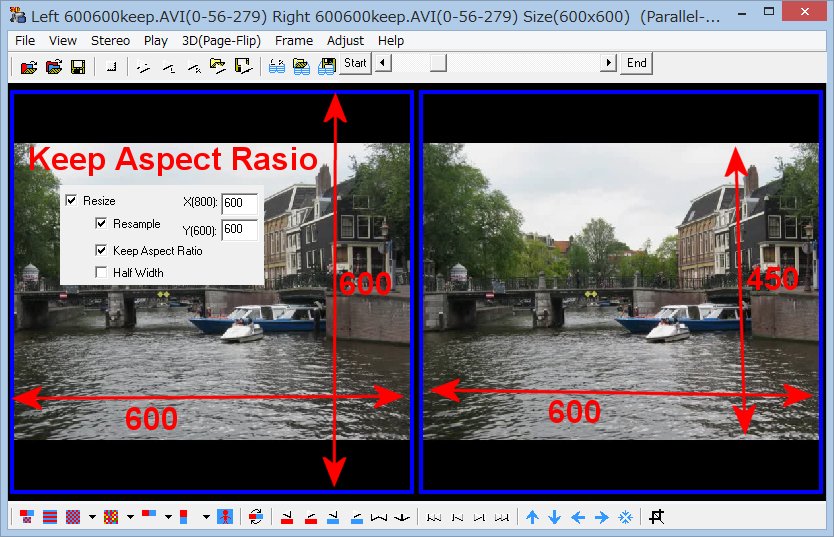Select the red-blue squares stereo mode icon
Viewport: 834px width, 537px height.
click(27, 516)
